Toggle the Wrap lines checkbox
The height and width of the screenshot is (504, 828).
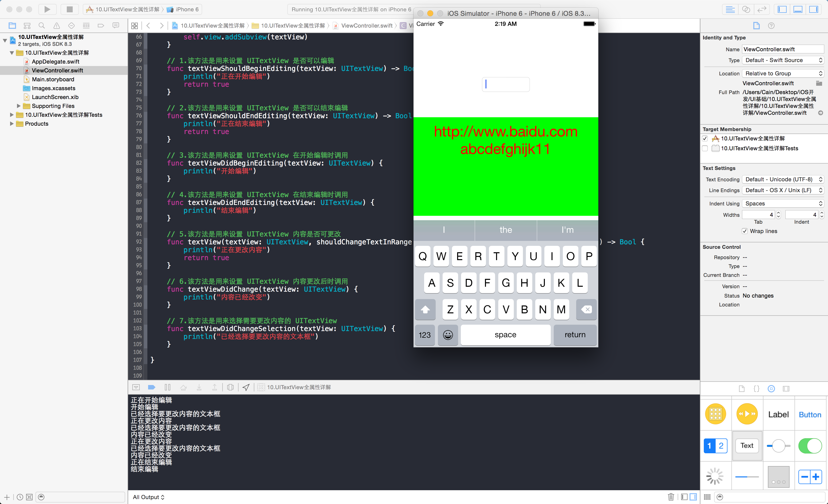click(x=745, y=231)
